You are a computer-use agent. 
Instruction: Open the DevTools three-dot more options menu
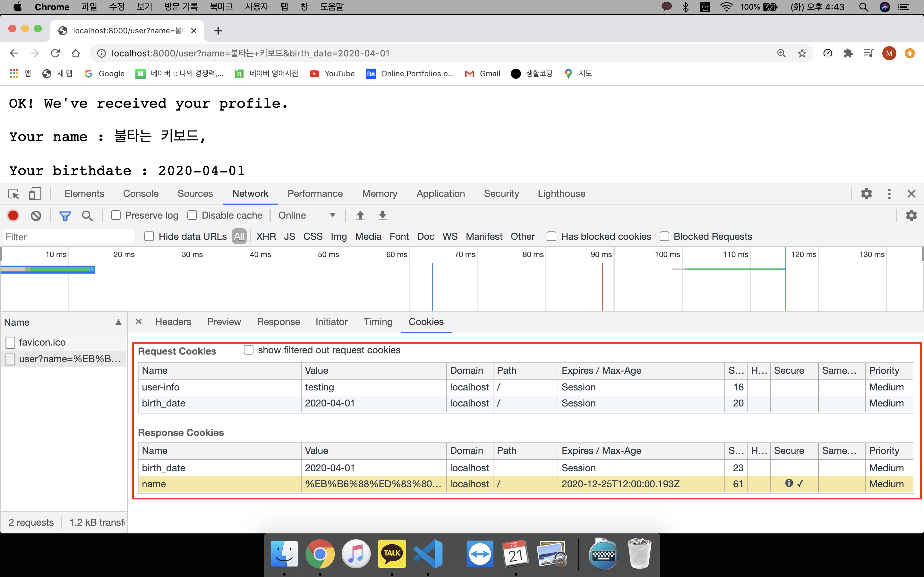(889, 194)
